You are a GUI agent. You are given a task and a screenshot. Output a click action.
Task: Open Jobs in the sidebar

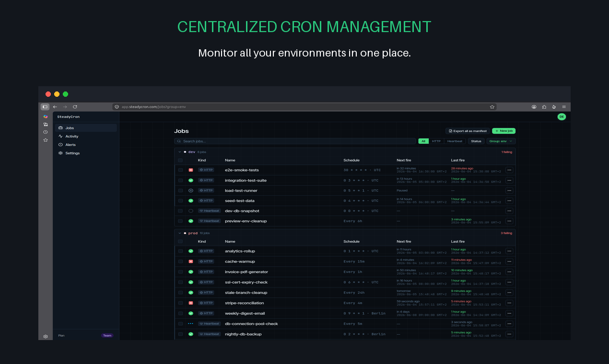(86, 128)
